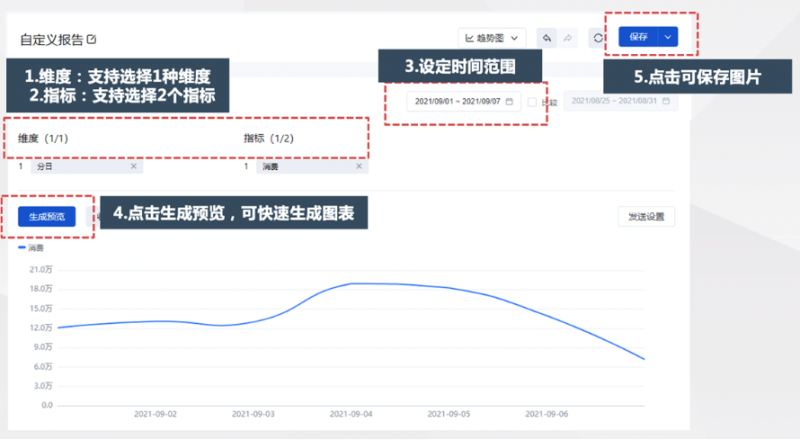This screenshot has width=800, height=440.
Task: Click the blue 保存 button
Action: click(638, 37)
